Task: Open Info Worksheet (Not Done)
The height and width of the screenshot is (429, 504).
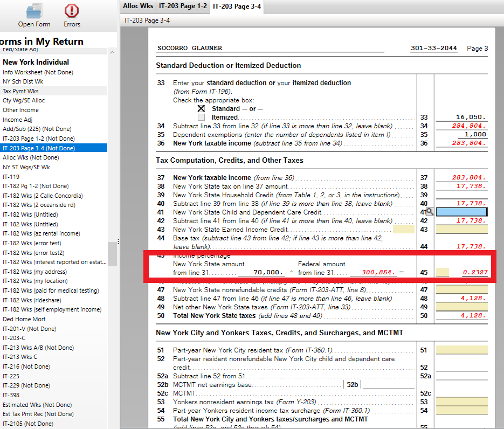Action: (37, 72)
